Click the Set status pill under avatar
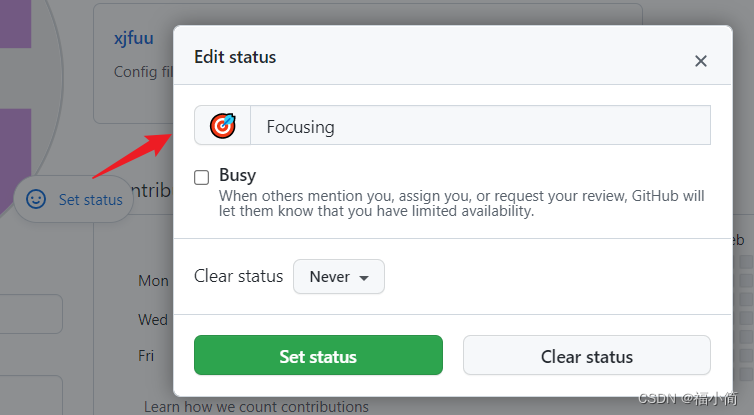754x415 pixels. pos(74,199)
